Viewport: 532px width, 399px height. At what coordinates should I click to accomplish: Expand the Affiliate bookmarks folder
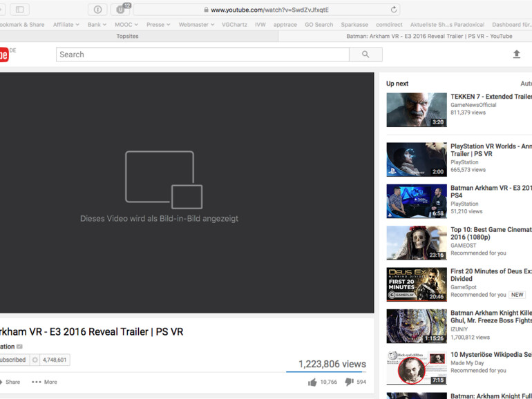(x=66, y=25)
